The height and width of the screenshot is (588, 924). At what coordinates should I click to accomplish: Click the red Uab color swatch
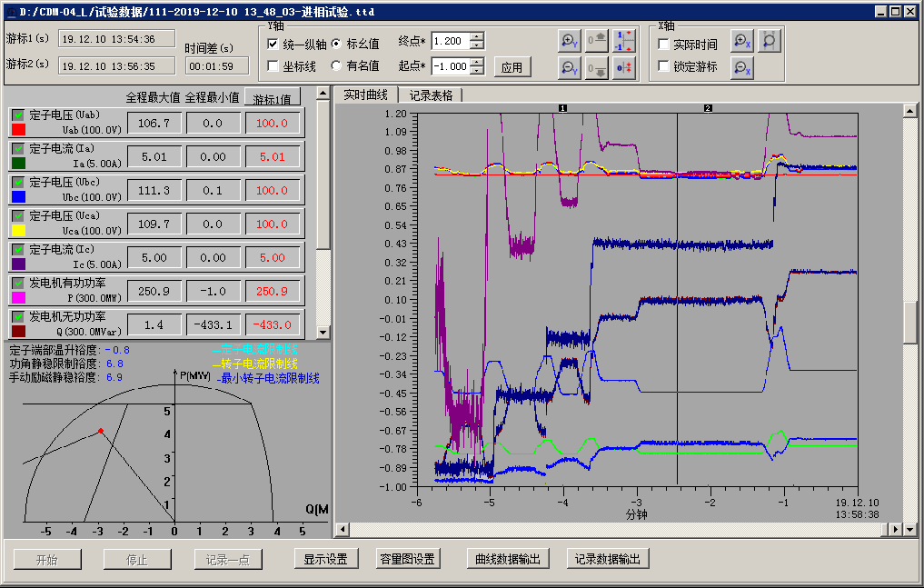click(x=18, y=131)
